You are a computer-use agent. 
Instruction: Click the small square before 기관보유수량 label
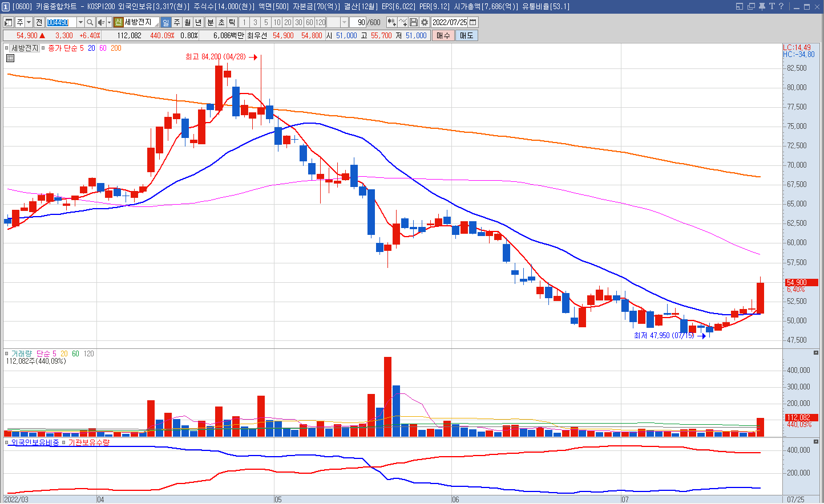[x=64, y=442]
